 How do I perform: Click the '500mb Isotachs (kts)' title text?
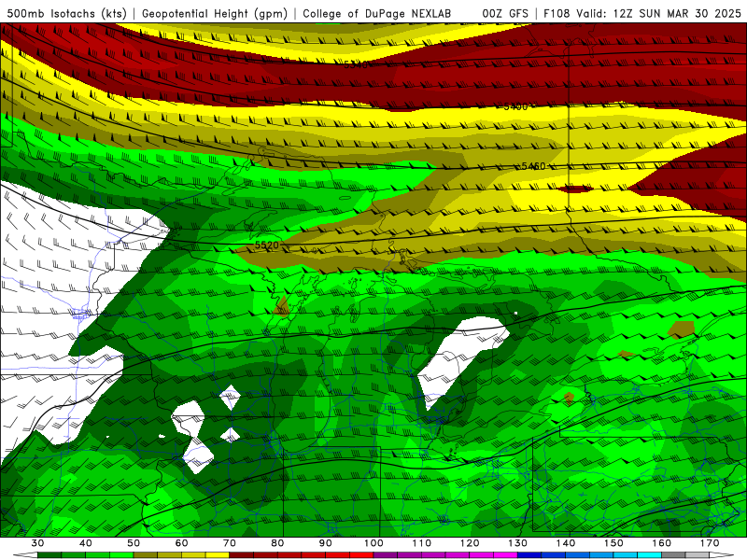pyautogui.click(x=66, y=13)
